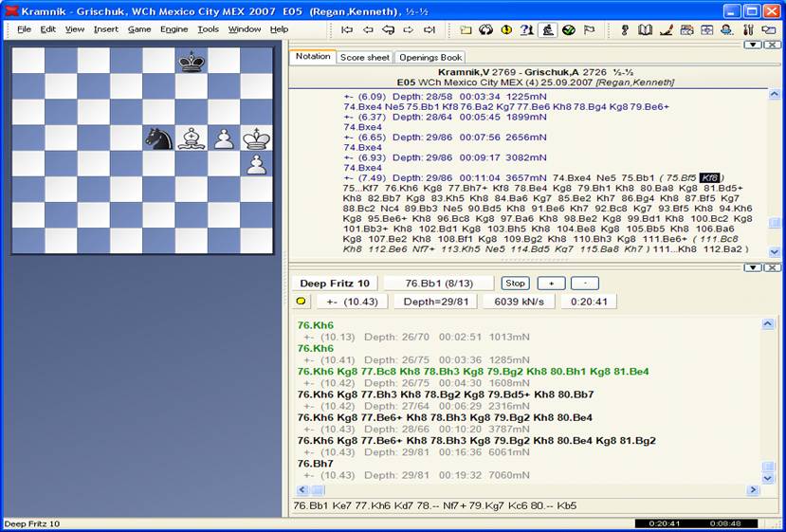
Task: Step forward one move arrow
Action: pyautogui.click(x=410, y=29)
